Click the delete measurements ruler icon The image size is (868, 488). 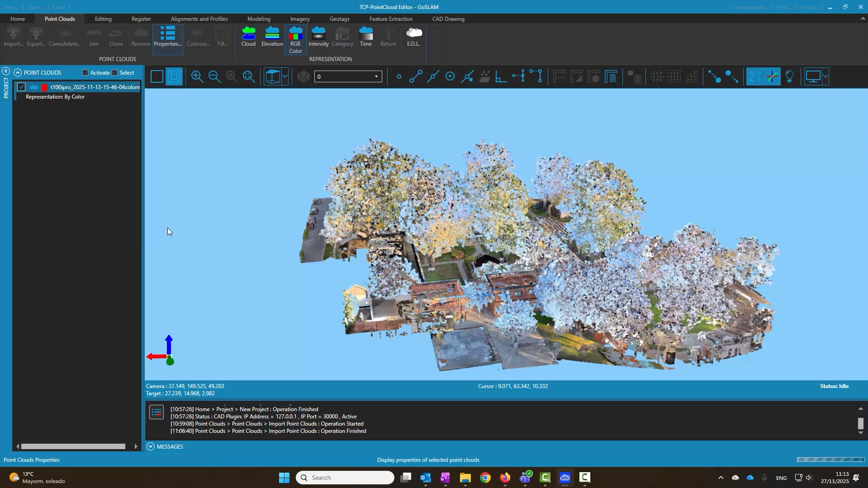pos(611,76)
